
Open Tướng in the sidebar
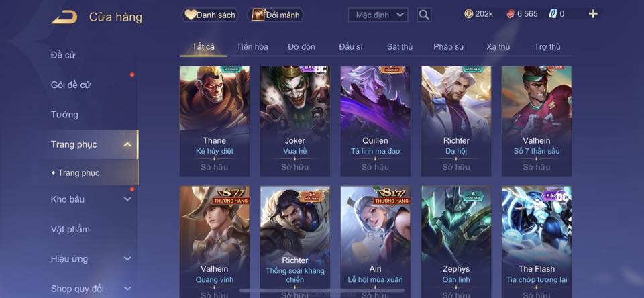[64, 115]
